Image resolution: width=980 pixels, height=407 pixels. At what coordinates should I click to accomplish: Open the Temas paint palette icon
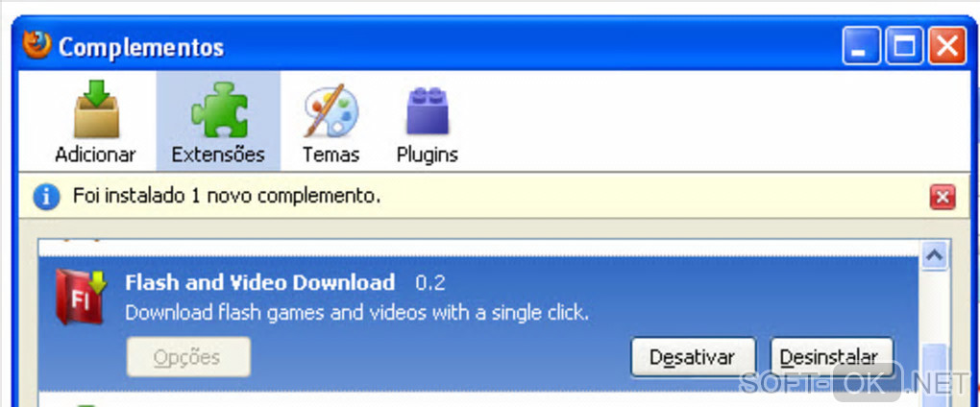(x=331, y=109)
